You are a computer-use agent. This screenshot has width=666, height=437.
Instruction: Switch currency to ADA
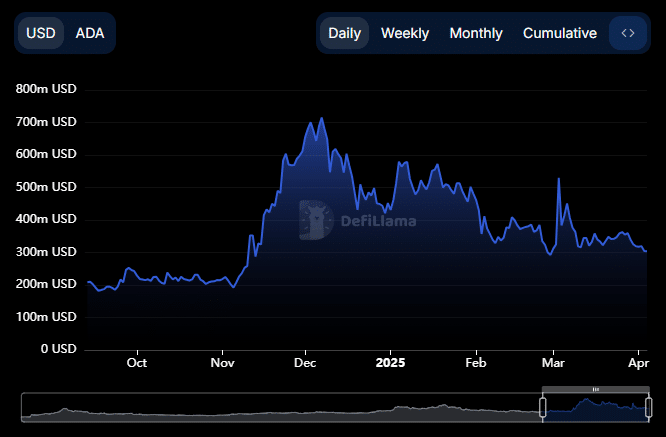[x=89, y=33]
